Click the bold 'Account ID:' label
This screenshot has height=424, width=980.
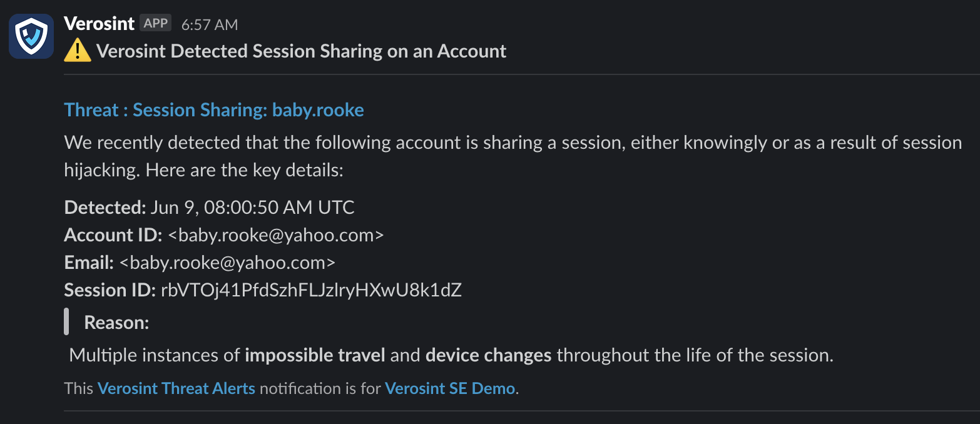coord(114,235)
